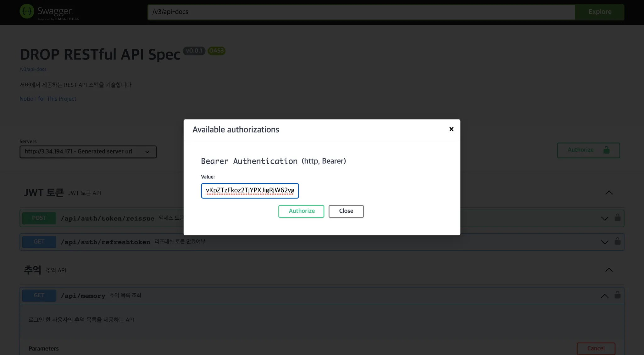
Task: Click the Explore button
Action: (599, 12)
